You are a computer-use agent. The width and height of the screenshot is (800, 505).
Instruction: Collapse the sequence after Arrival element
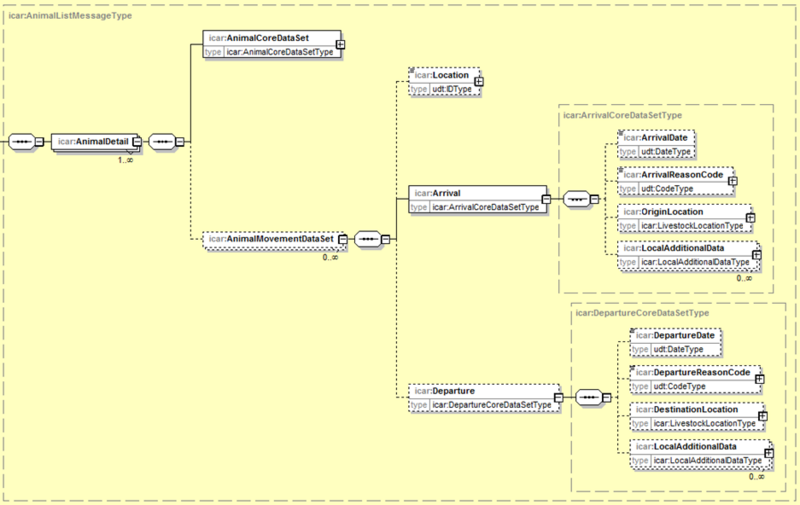(594, 199)
